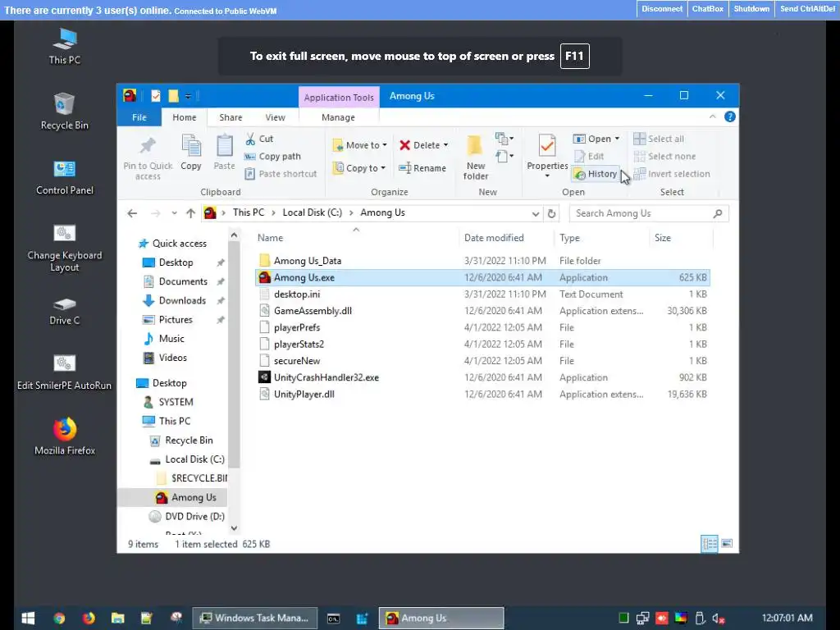Screen dimensions: 840x630
Task: Click Pin to Quick access
Action: (148, 157)
